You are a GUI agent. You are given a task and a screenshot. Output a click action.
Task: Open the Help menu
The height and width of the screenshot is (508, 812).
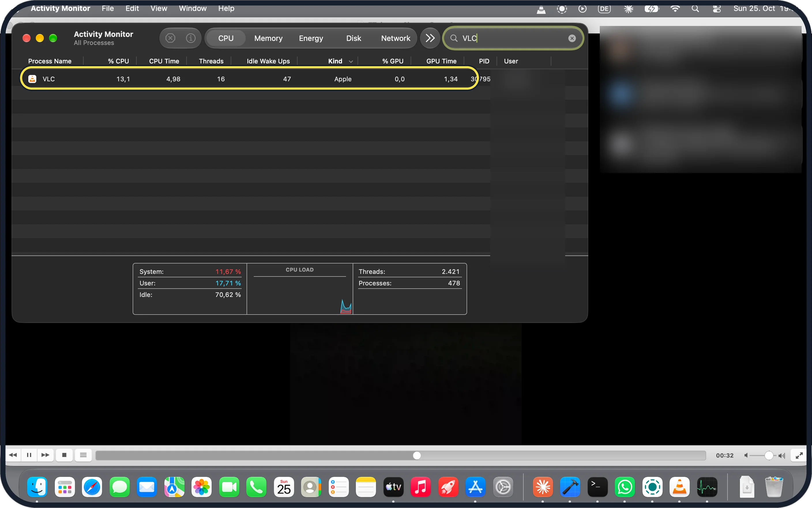point(226,8)
